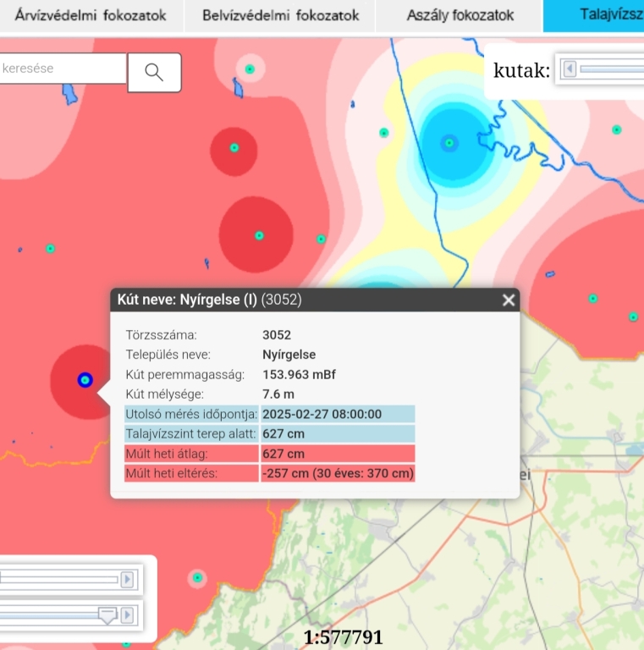Click the Múlt heti eltérés row
The image size is (644, 650).
pyautogui.click(x=270, y=473)
